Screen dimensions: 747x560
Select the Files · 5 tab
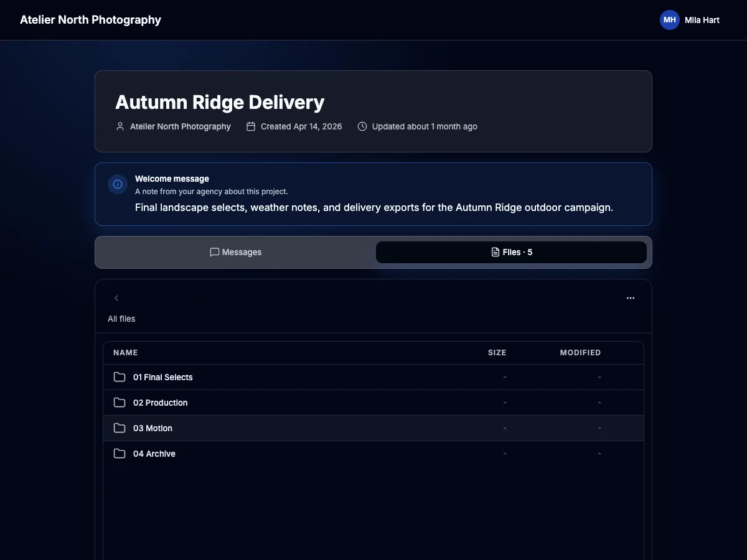(511, 252)
